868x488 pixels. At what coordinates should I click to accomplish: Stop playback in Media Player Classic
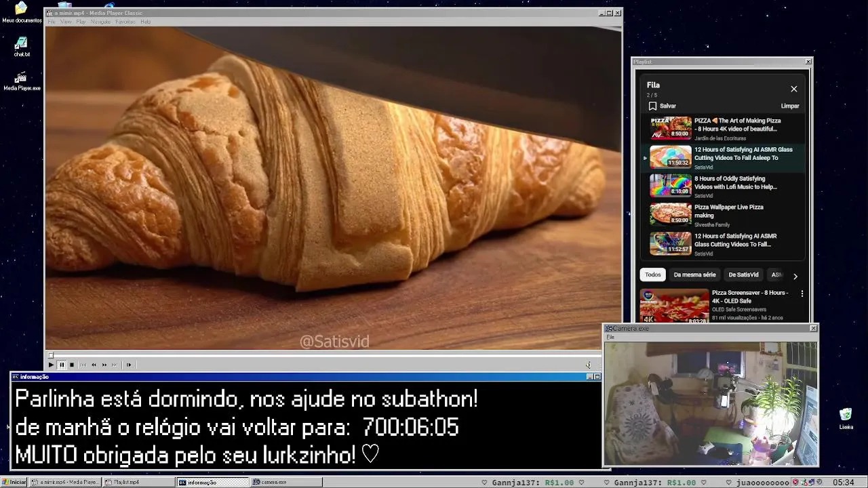72,365
